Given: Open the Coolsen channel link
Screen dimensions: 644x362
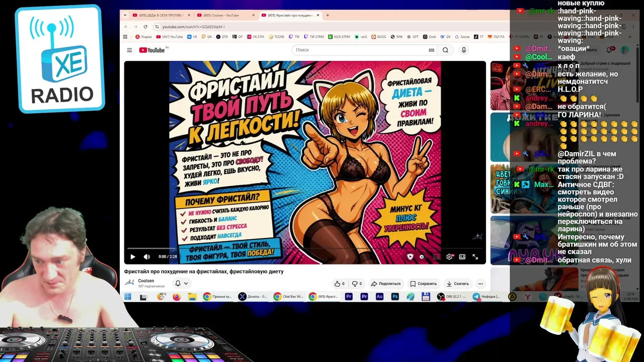Looking at the screenshot, I should [x=146, y=281].
